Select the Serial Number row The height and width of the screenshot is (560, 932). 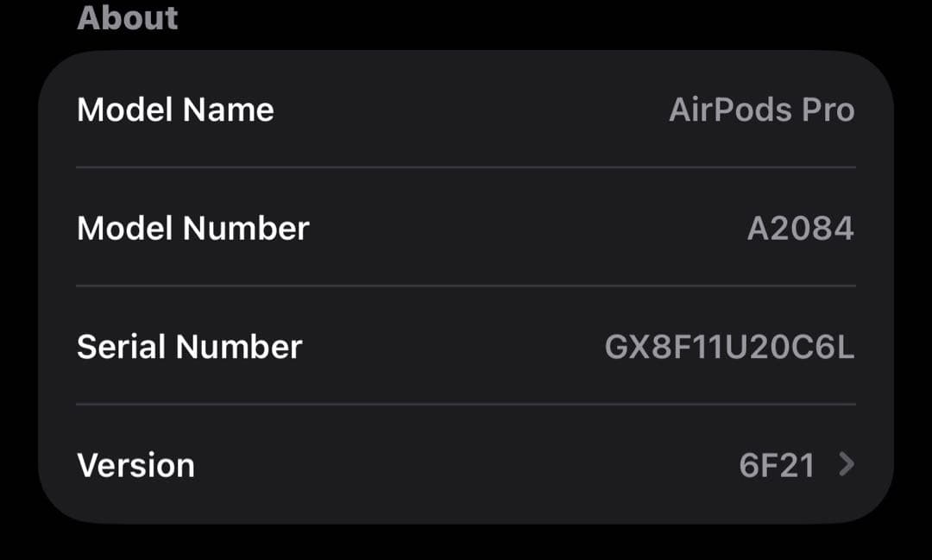(466, 346)
